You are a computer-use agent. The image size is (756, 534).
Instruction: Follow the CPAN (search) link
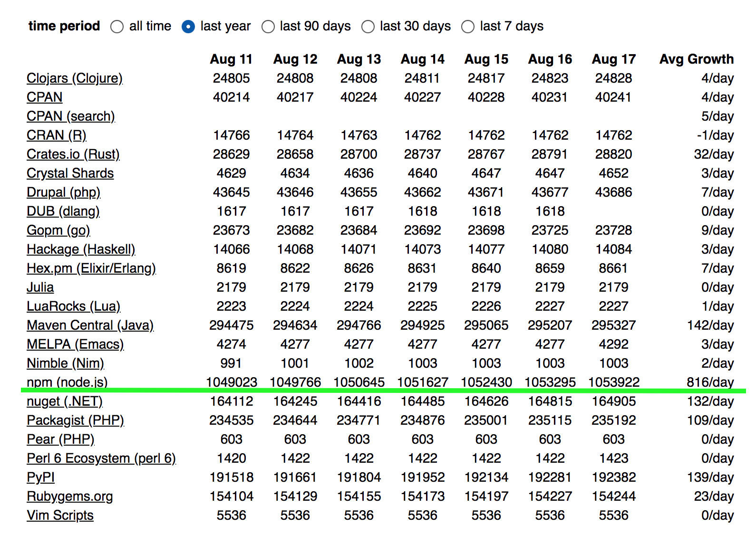[x=71, y=116]
